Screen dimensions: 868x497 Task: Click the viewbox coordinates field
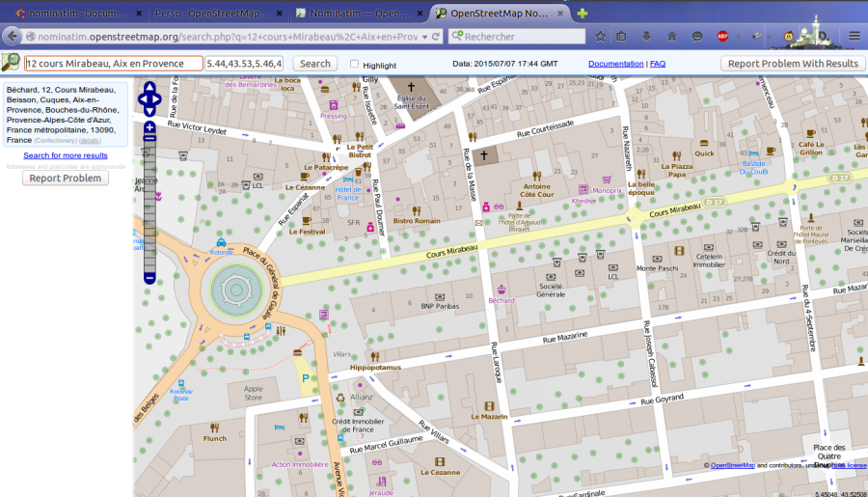coord(244,64)
